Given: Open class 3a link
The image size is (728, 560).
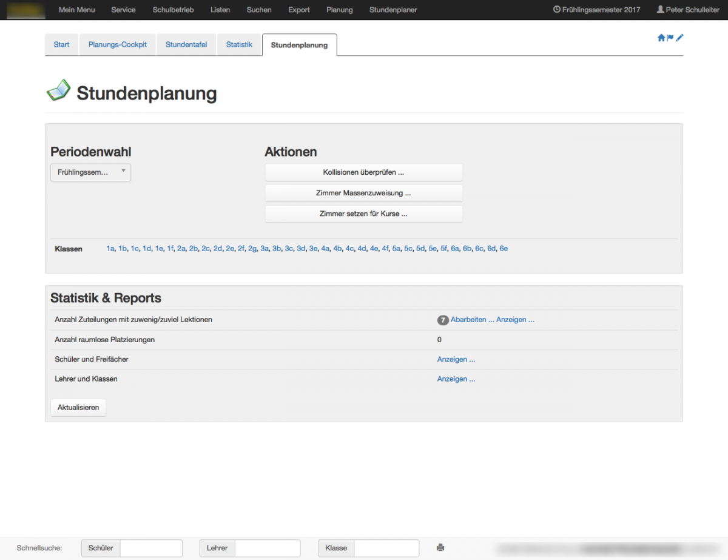Looking at the screenshot, I should pos(265,249).
